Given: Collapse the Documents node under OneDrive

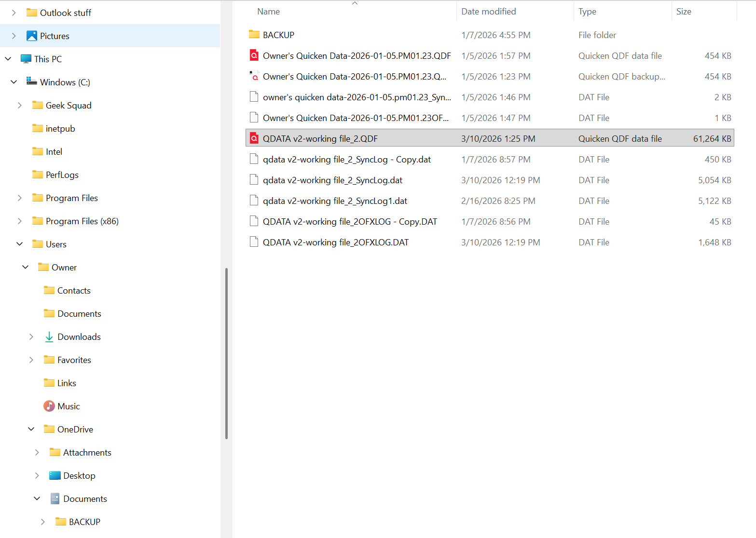Looking at the screenshot, I should tap(37, 498).
